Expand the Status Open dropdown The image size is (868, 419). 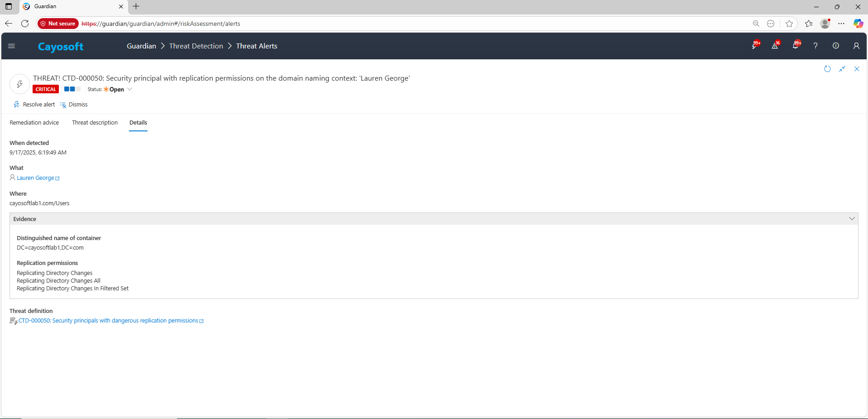coord(129,89)
